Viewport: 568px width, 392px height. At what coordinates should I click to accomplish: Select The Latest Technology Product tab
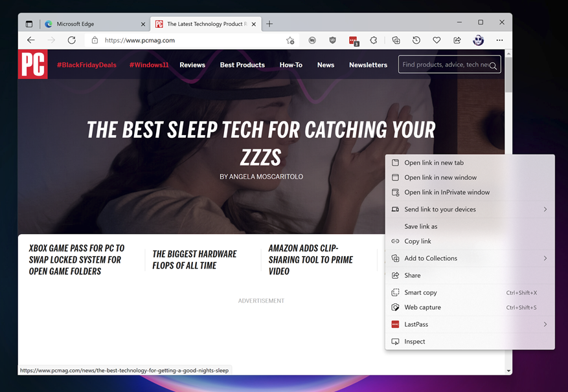tap(206, 24)
